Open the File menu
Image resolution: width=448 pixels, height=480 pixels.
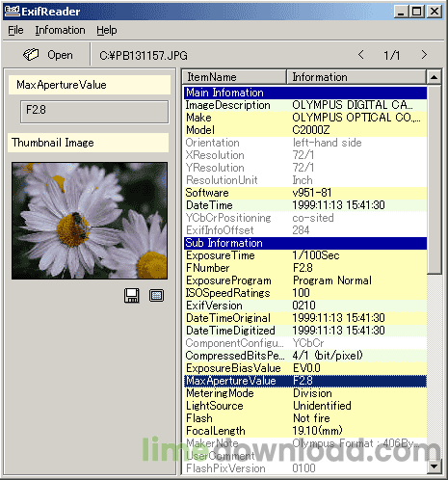15,30
